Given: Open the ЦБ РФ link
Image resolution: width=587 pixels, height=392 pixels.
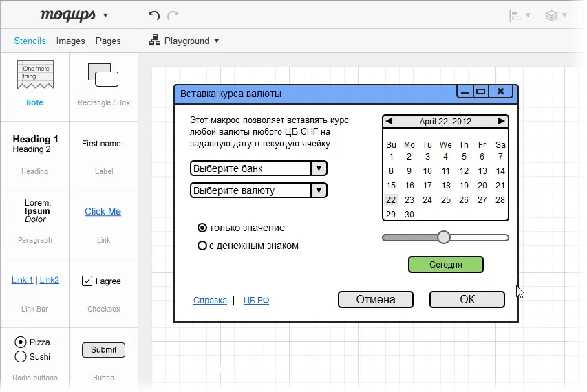Looking at the screenshot, I should click(257, 301).
